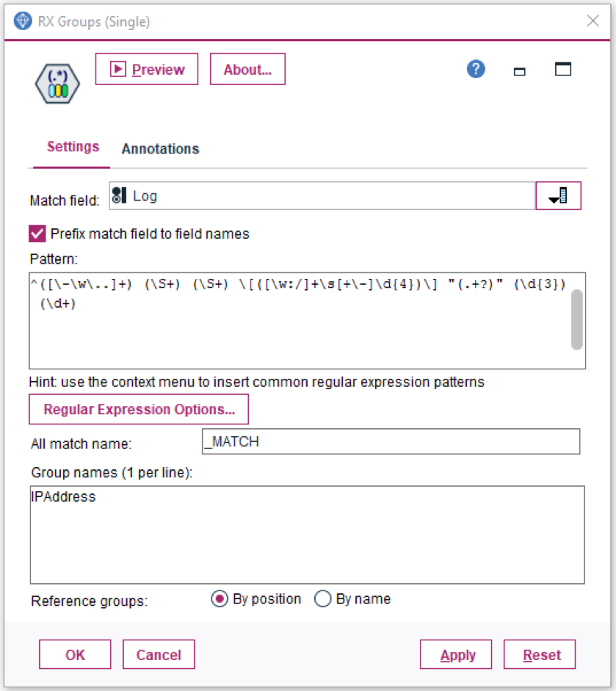
Task: Click the RX Groups hexagon node icon
Action: pos(57,84)
